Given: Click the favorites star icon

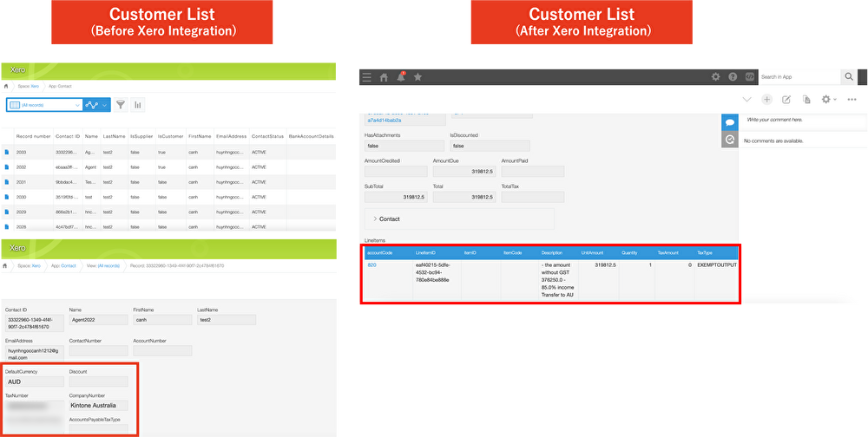Looking at the screenshot, I should tap(418, 77).
